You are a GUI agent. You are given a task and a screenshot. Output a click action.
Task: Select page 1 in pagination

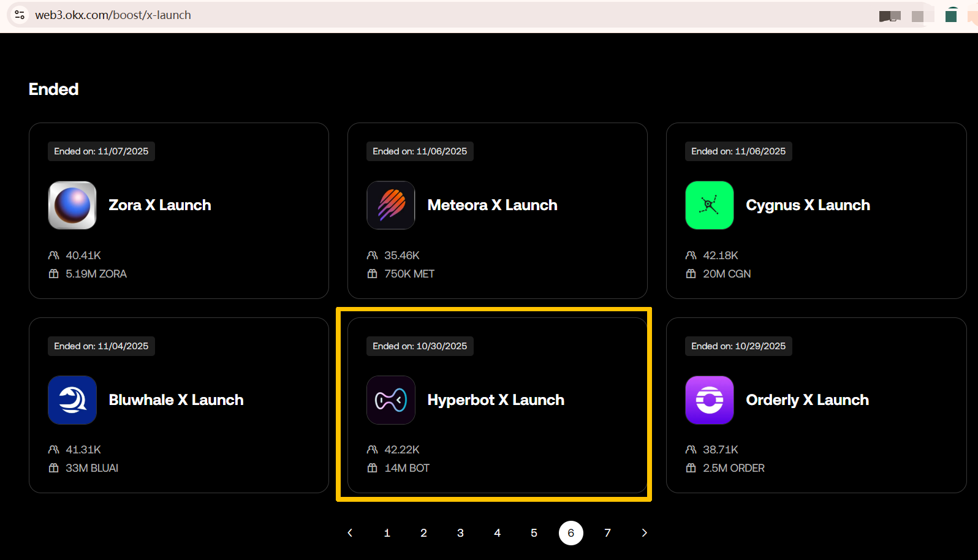pyautogui.click(x=387, y=533)
